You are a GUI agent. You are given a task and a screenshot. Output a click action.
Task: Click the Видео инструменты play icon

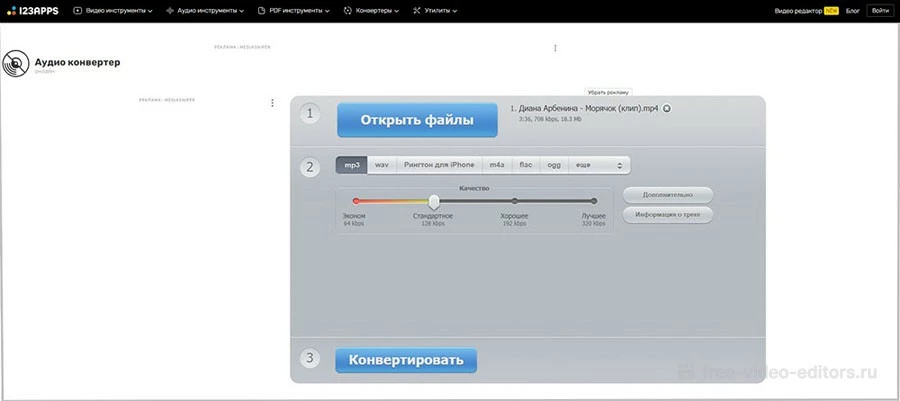(78, 11)
